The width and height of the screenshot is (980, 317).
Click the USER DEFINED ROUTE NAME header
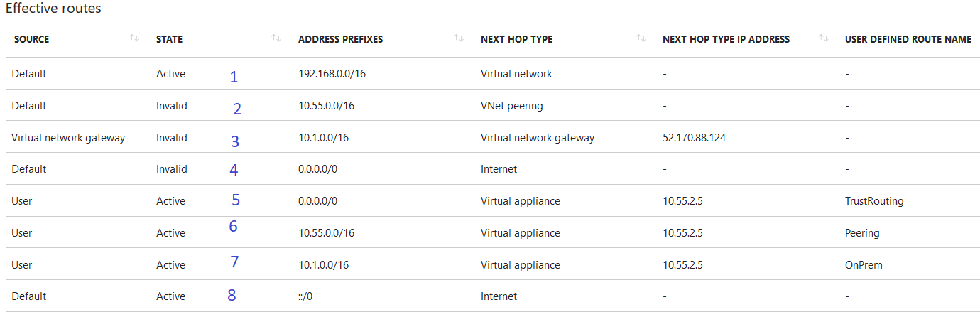click(x=908, y=39)
